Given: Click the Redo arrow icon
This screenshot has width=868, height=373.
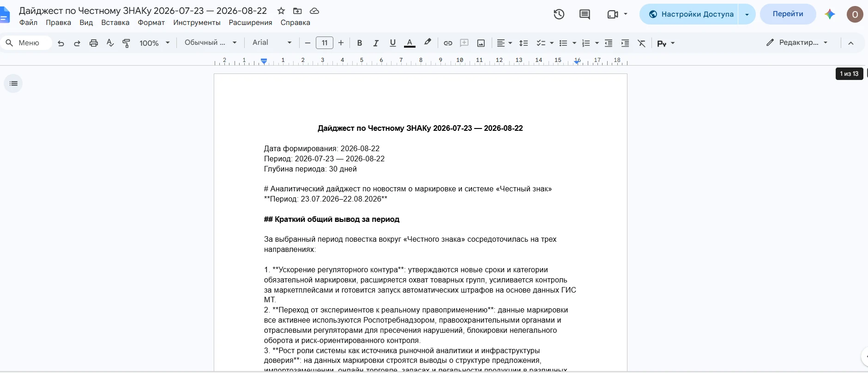Looking at the screenshot, I should tap(77, 43).
